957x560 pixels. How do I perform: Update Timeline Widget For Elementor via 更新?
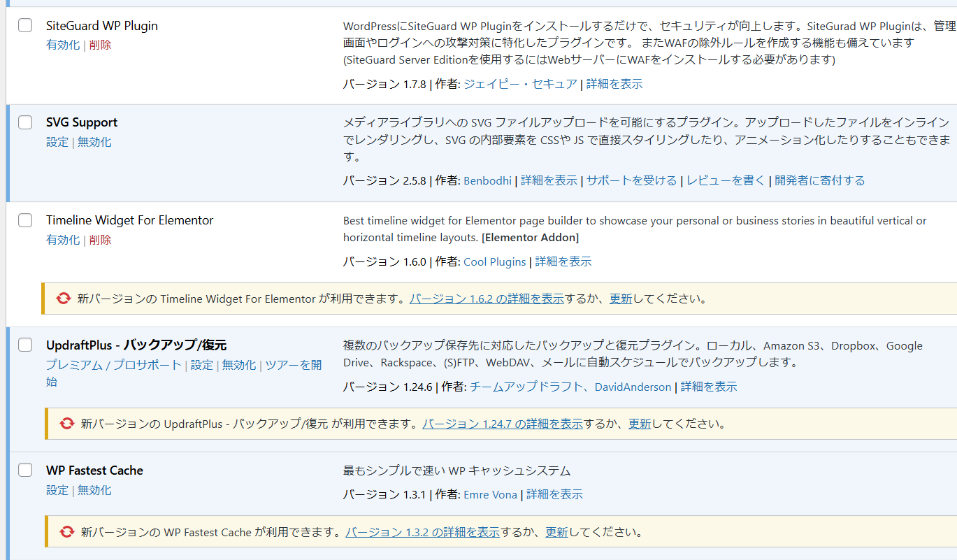621,299
